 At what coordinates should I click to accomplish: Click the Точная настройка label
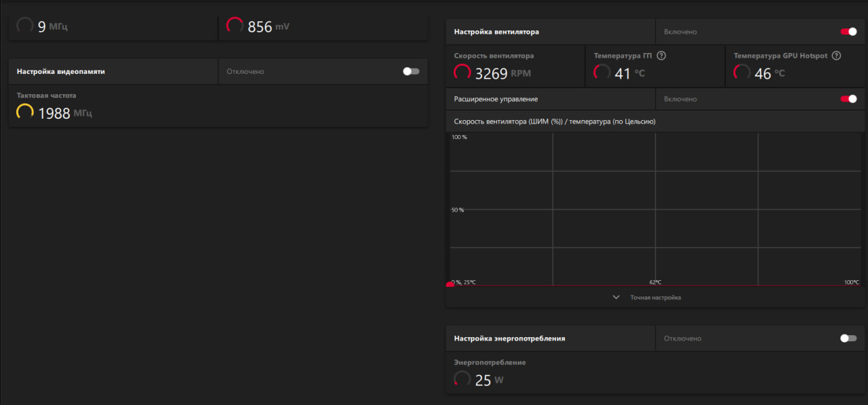tap(655, 297)
